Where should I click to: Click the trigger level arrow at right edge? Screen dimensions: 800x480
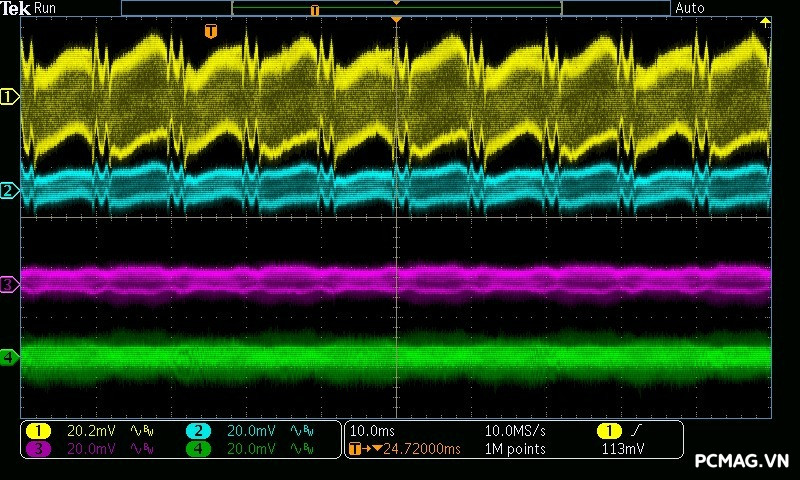click(x=767, y=23)
